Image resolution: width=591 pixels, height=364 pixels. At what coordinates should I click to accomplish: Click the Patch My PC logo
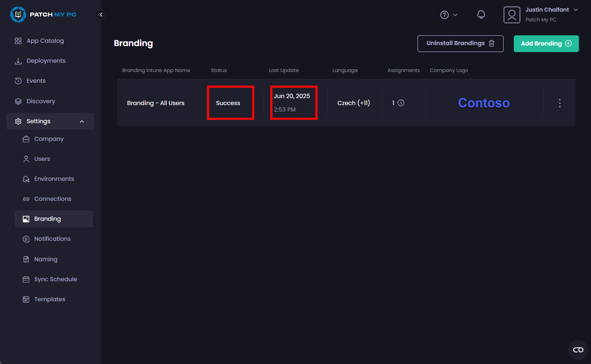pos(43,14)
